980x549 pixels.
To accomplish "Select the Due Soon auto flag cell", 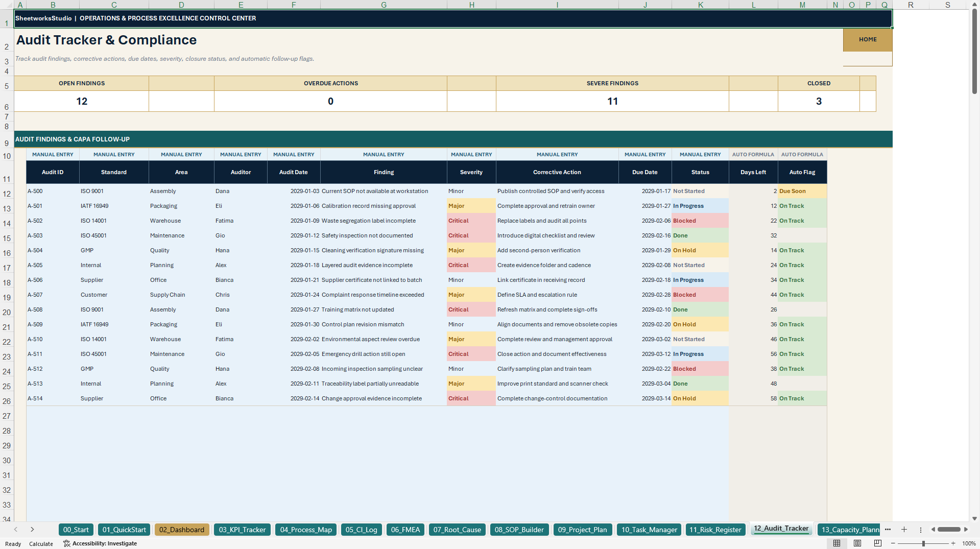I will point(802,191).
